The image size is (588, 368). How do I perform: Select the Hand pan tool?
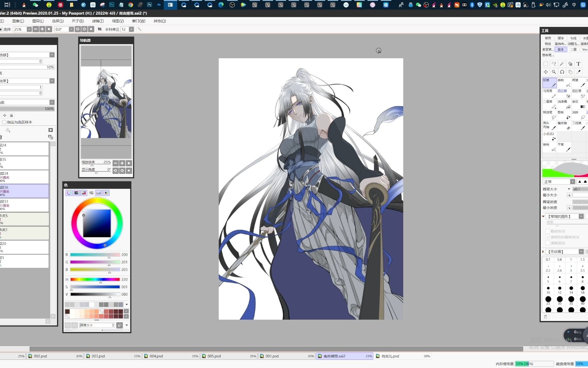pos(570,72)
